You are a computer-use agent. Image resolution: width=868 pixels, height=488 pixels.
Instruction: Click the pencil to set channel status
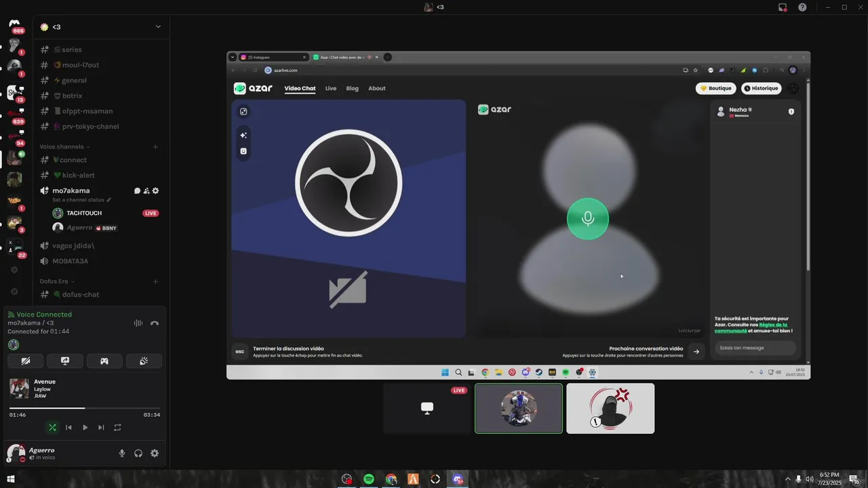(x=108, y=200)
